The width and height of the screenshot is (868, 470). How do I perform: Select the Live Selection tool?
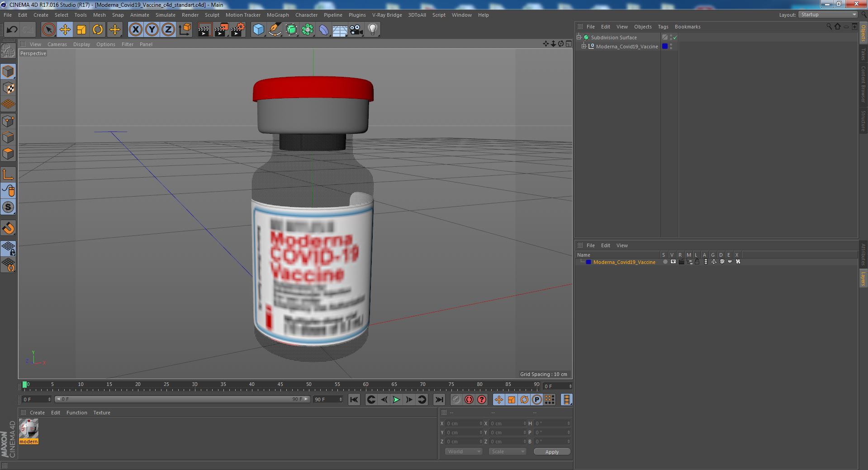[x=48, y=30]
